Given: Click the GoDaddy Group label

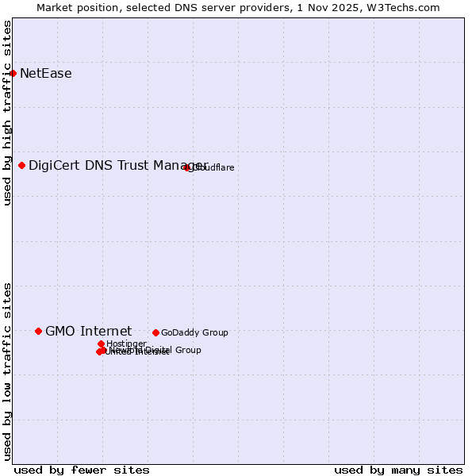Looking at the screenshot, I should click(194, 333).
